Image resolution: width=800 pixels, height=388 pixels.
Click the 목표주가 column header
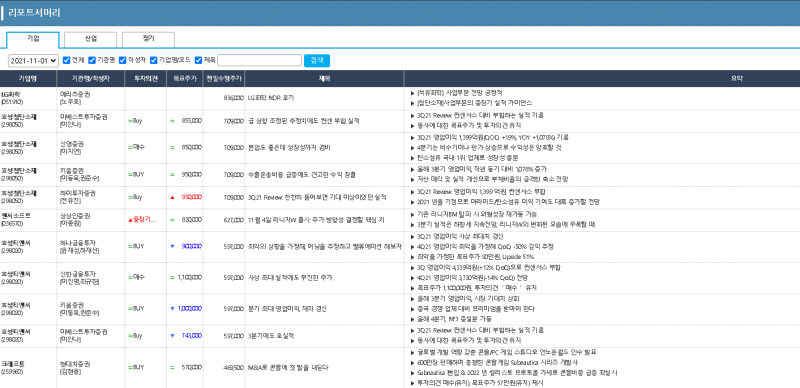click(x=184, y=79)
